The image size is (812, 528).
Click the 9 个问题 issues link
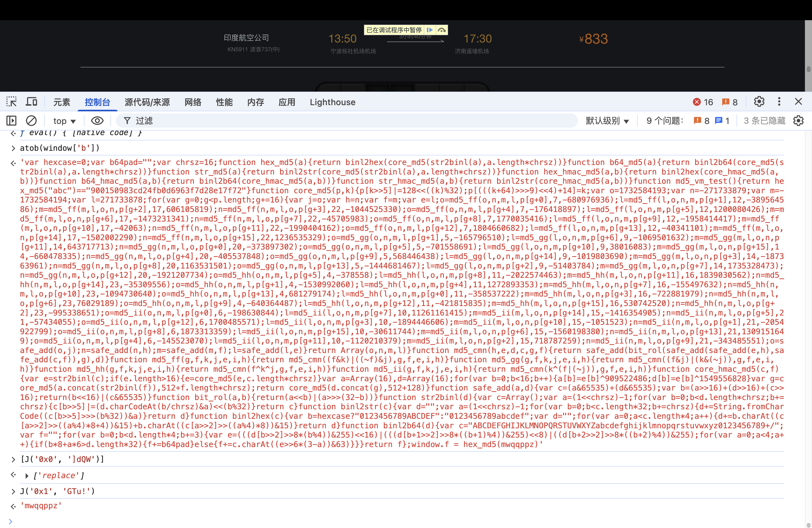point(665,121)
